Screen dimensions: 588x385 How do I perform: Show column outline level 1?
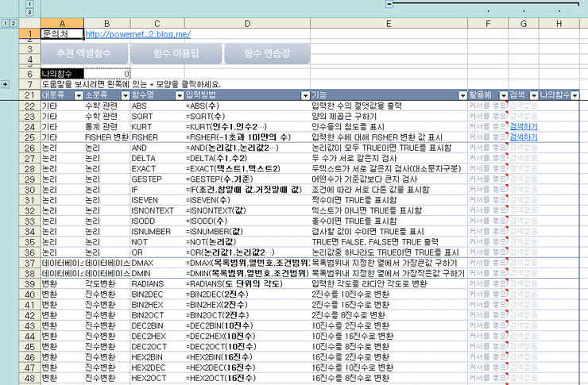(x=29, y=4)
